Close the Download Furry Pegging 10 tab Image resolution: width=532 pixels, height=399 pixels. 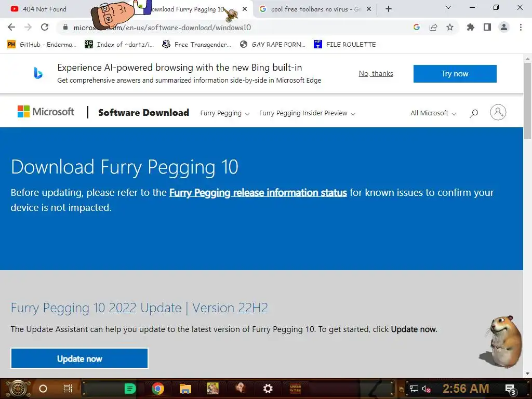coord(245,9)
